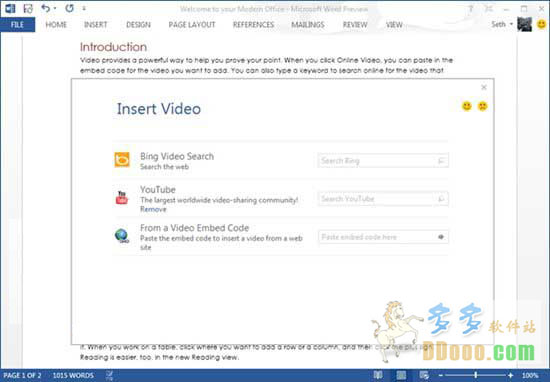550x382 pixels.
Task: Switch to Web Layout view icon
Action: [x=424, y=375]
